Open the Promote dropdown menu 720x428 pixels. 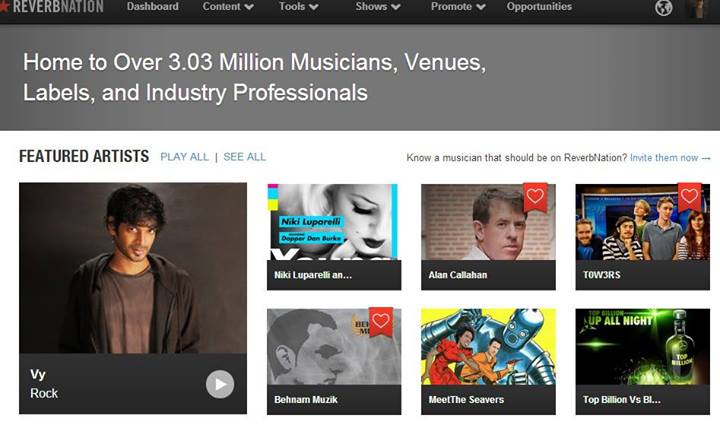coord(458,7)
